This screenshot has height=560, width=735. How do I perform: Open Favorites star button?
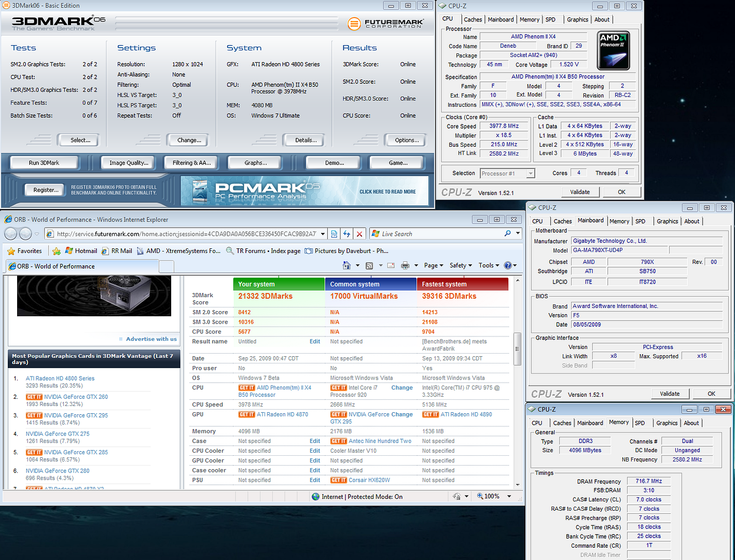click(x=24, y=251)
